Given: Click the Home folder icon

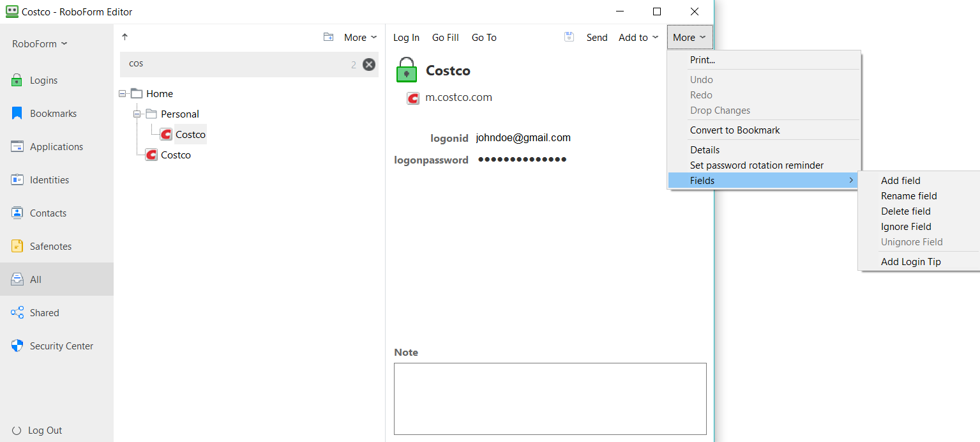Looking at the screenshot, I should [137, 94].
